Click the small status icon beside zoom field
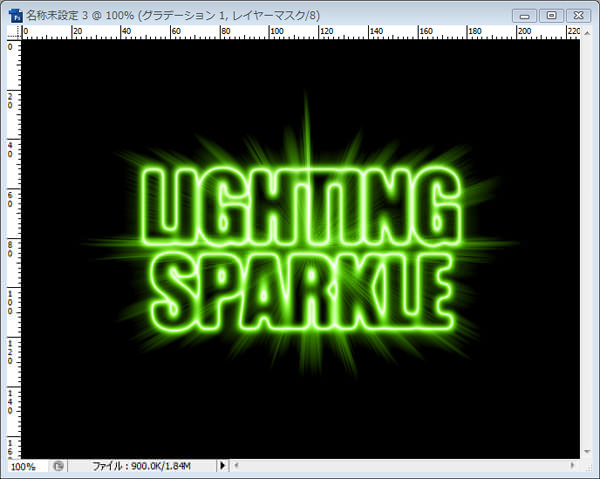The width and height of the screenshot is (600, 479). tap(59, 466)
